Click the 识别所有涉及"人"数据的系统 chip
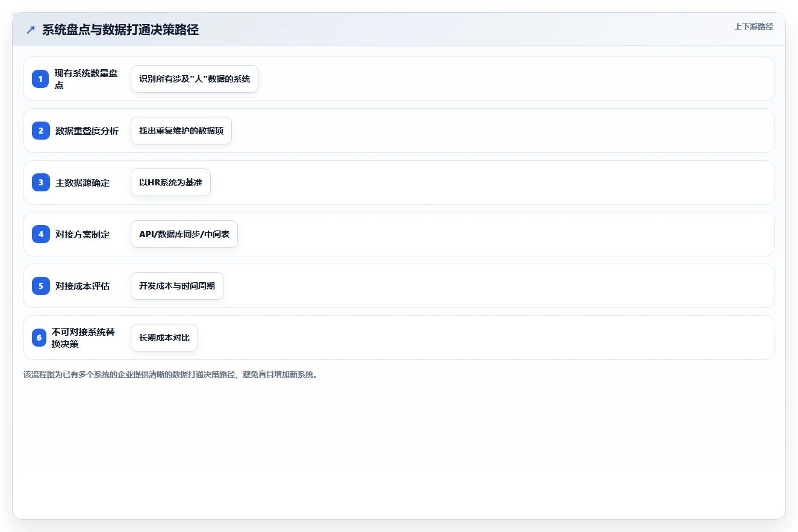 click(x=195, y=79)
